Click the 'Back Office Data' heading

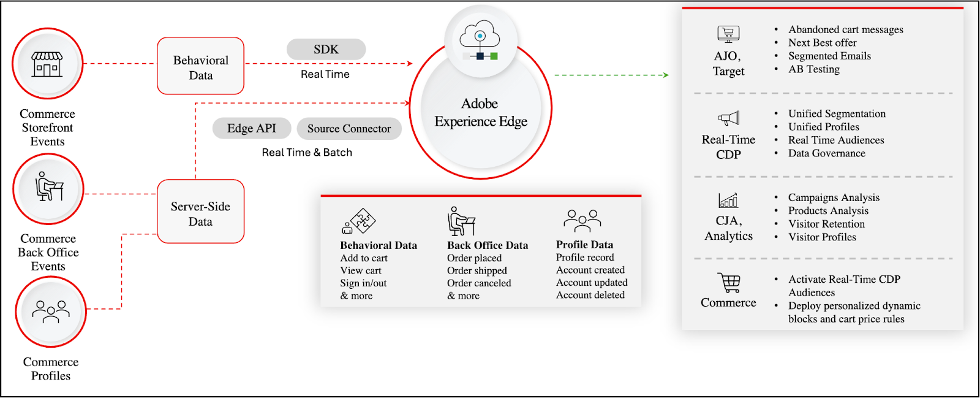[488, 245]
